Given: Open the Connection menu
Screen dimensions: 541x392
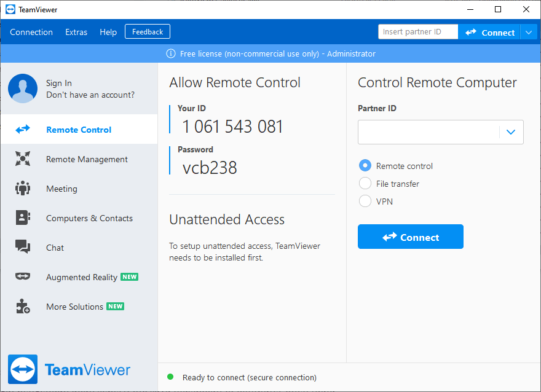Looking at the screenshot, I should pos(31,32).
